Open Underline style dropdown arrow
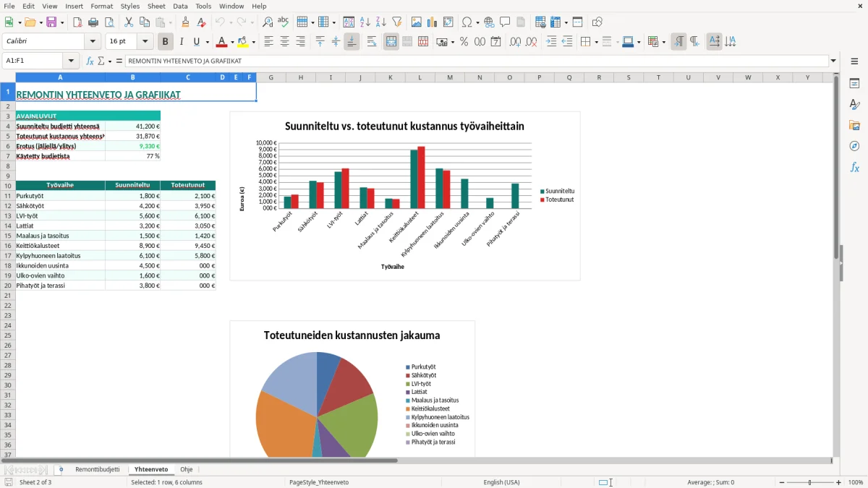Viewport: 868px width, 488px height. tap(207, 42)
